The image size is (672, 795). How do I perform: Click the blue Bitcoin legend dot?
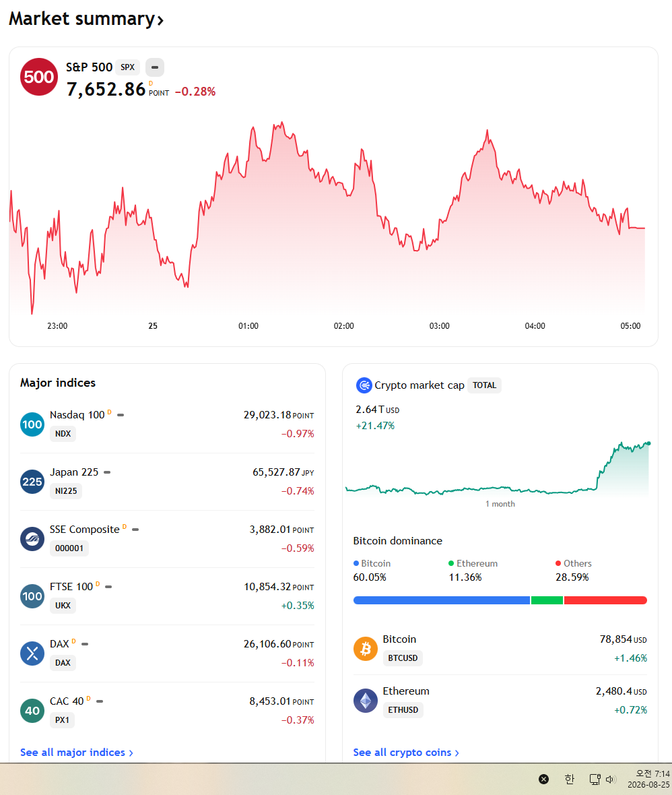pyautogui.click(x=356, y=563)
